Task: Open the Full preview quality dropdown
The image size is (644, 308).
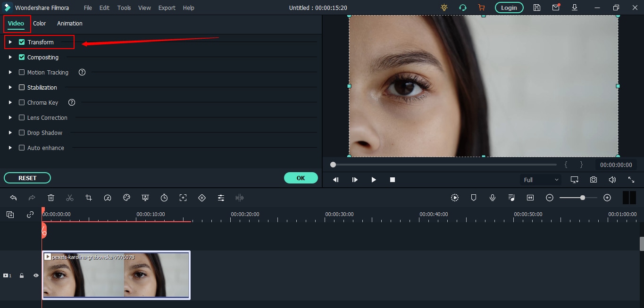Action: tap(541, 180)
